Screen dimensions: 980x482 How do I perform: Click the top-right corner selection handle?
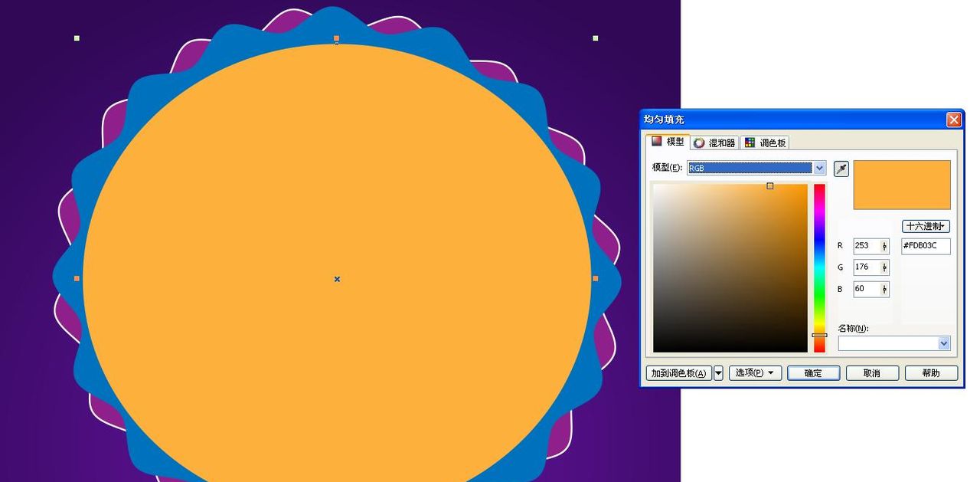tap(596, 38)
